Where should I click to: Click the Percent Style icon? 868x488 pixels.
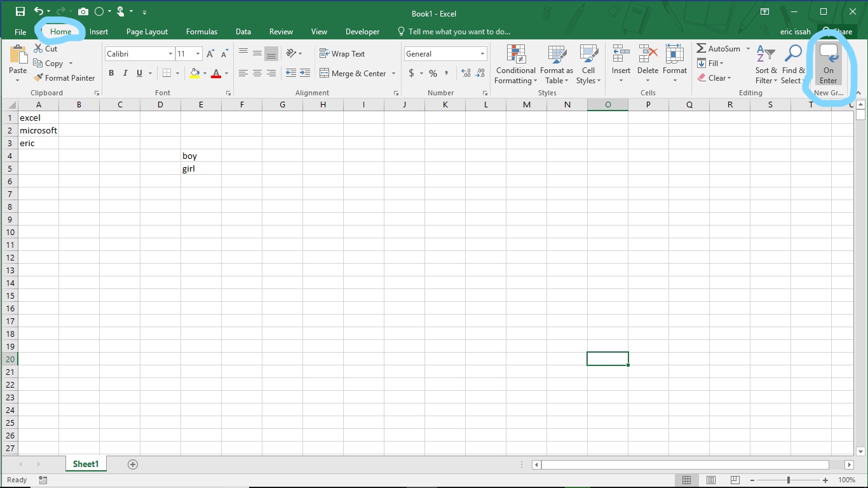click(x=433, y=74)
